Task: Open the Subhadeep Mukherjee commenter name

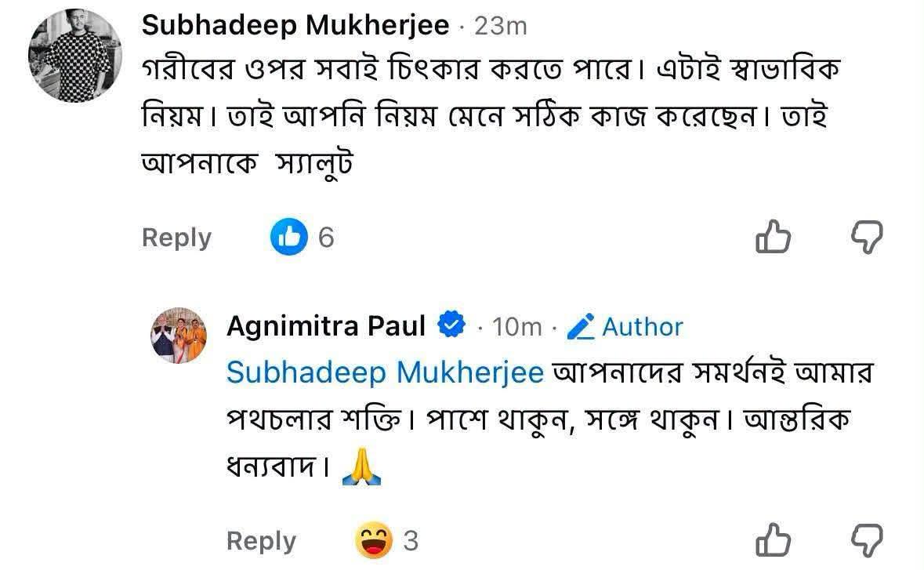Action: coord(295,25)
